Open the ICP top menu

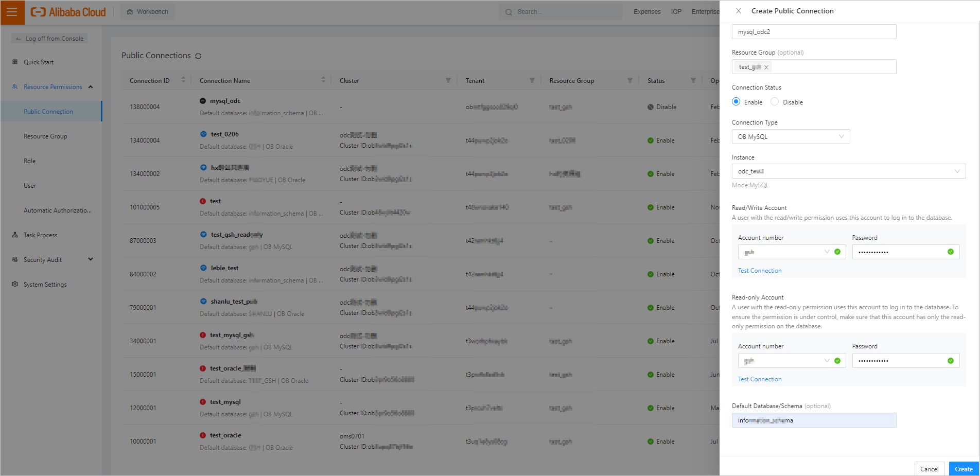(x=676, y=12)
